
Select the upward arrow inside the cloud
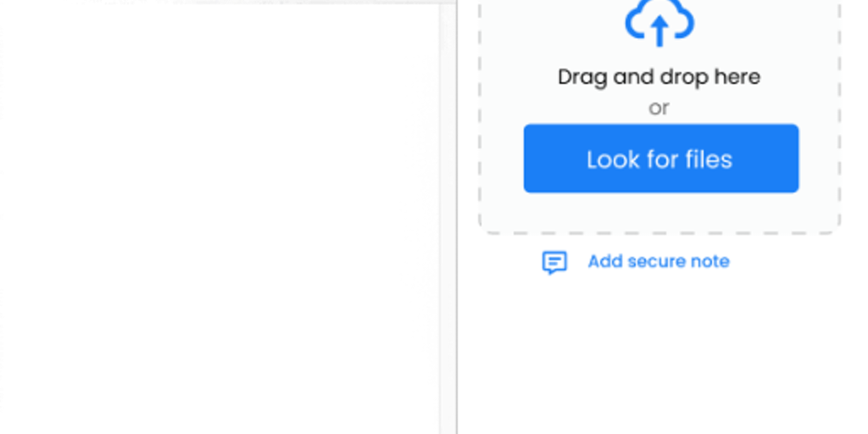click(659, 31)
